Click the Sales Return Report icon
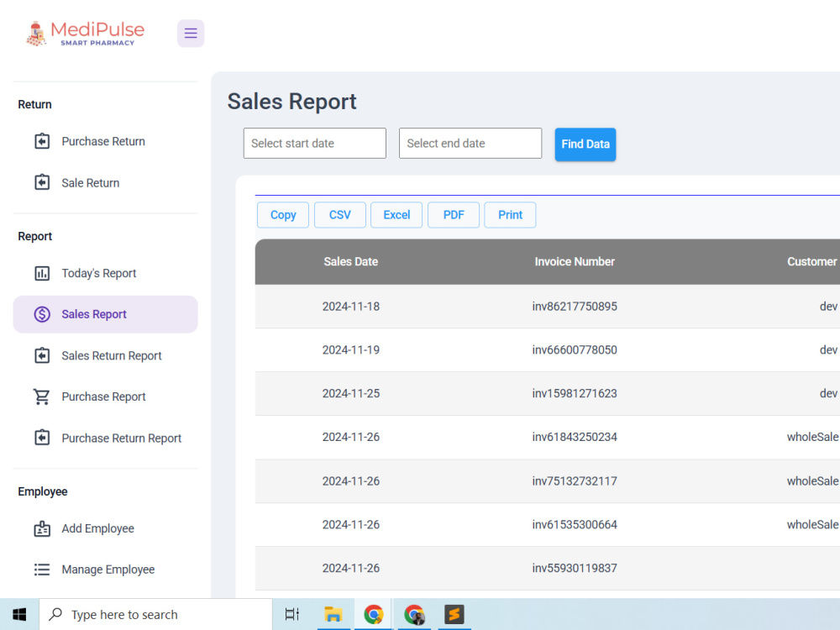840x630 pixels. pyautogui.click(x=42, y=355)
